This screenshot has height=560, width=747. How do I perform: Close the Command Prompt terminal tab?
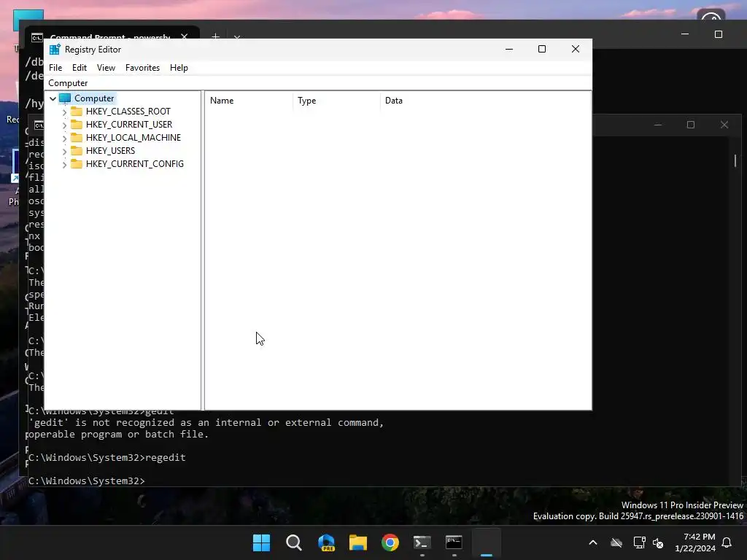coord(185,36)
